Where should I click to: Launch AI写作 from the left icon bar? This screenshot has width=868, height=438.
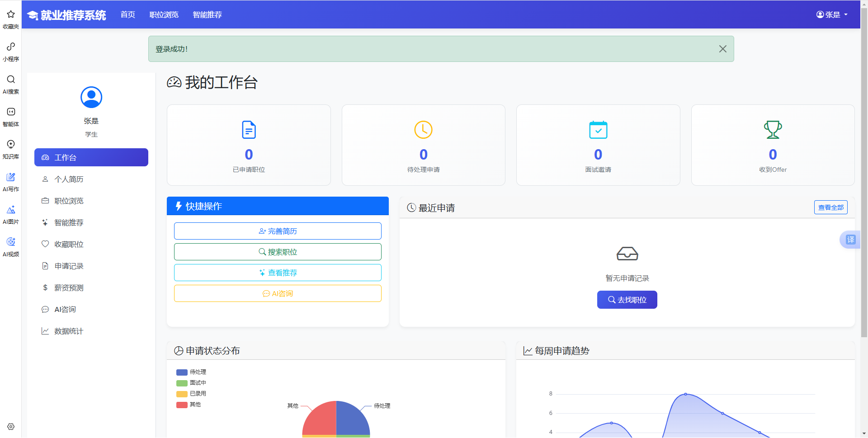10,181
